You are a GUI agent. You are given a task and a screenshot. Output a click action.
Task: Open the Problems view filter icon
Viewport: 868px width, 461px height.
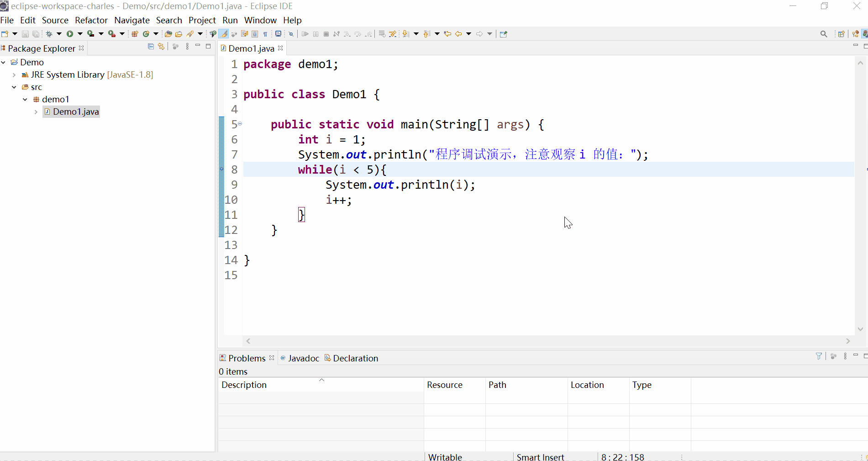pyautogui.click(x=819, y=356)
